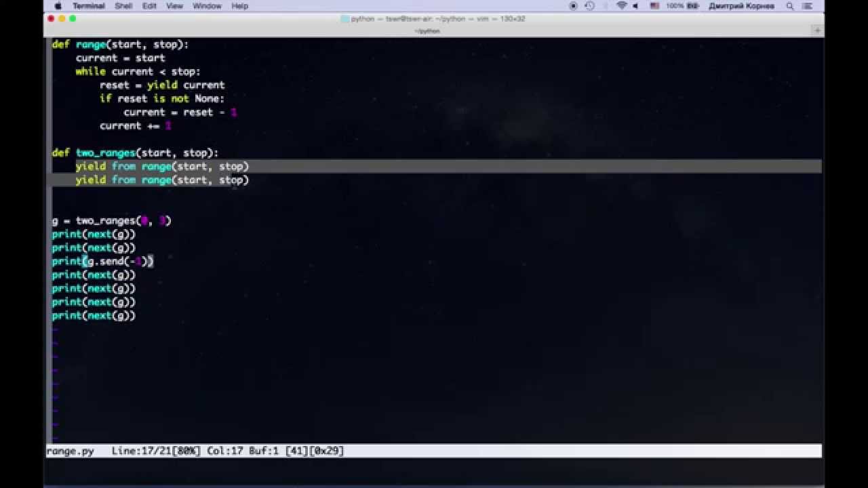The width and height of the screenshot is (868, 488).
Task: Click 'range.py' in vim status line
Action: click(70, 451)
